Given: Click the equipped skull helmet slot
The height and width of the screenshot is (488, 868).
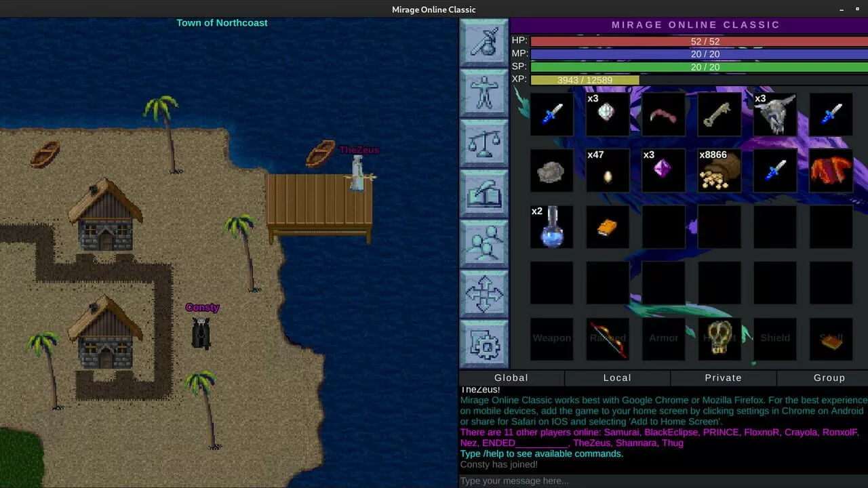Looking at the screenshot, I should [719, 339].
